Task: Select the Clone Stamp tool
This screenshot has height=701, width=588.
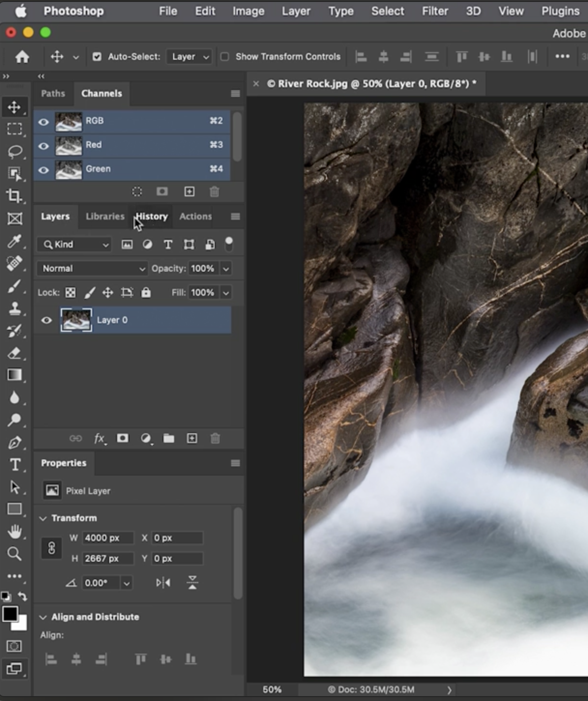Action: (x=15, y=308)
